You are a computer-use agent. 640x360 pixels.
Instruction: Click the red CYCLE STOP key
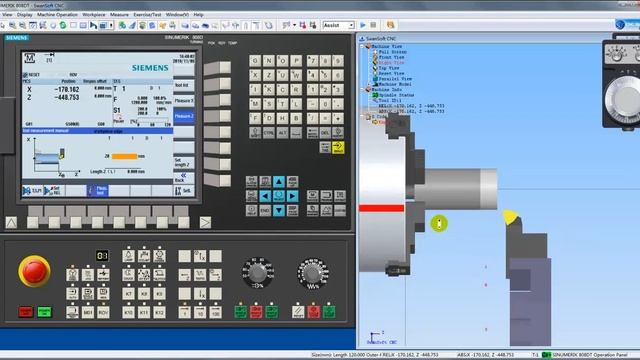click(313, 312)
